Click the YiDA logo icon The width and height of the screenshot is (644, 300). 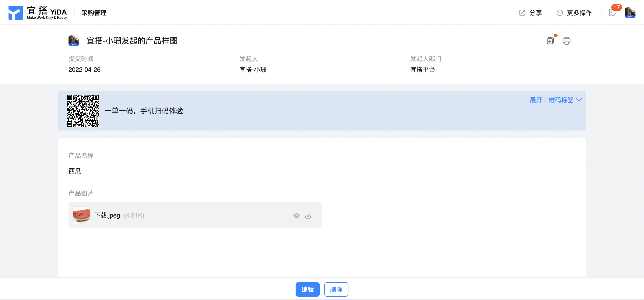click(x=15, y=13)
